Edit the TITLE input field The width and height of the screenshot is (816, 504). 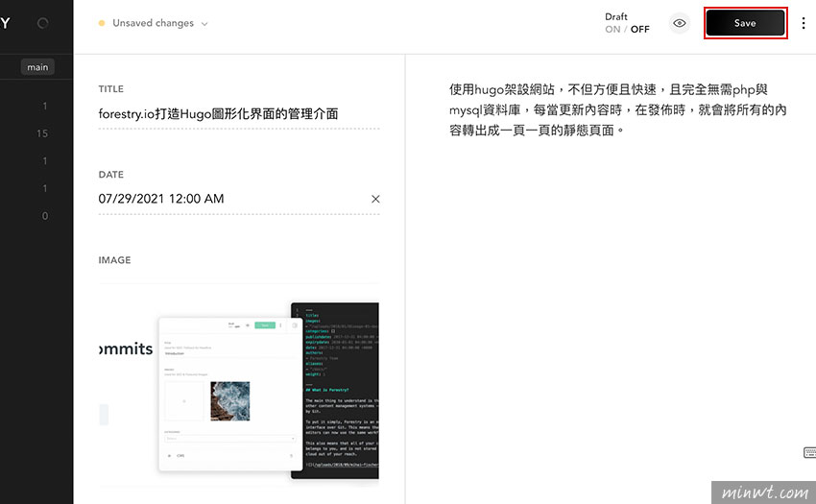coord(239,114)
